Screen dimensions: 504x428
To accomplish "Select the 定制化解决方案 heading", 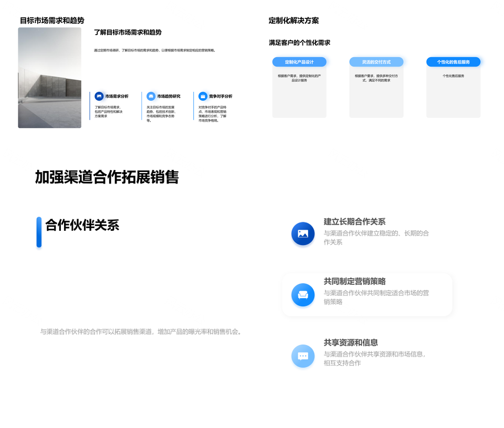I will tap(293, 20).
